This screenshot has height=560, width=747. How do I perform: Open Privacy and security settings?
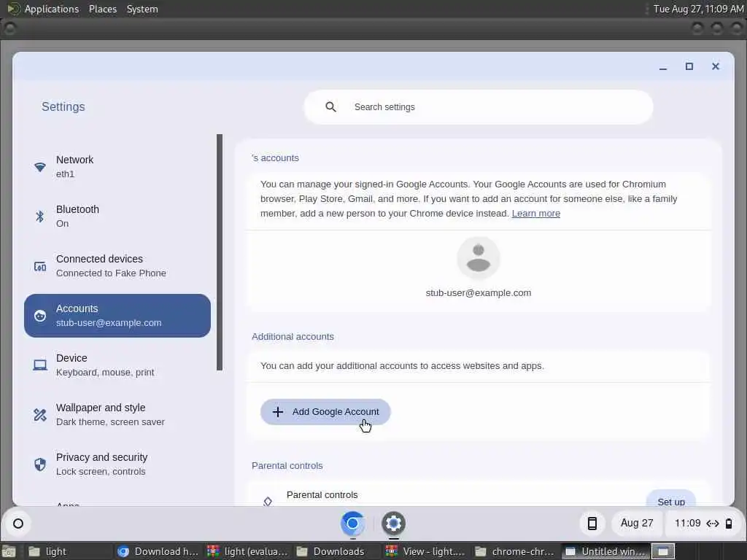coord(117,464)
